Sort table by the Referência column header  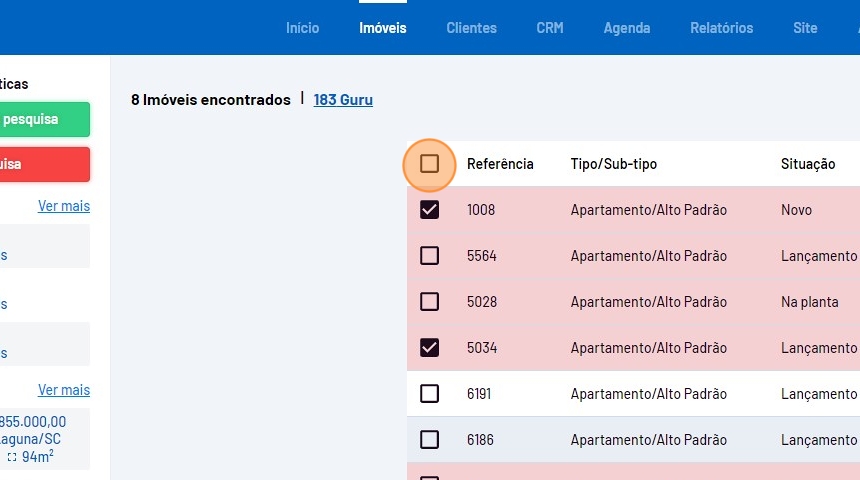click(x=500, y=164)
